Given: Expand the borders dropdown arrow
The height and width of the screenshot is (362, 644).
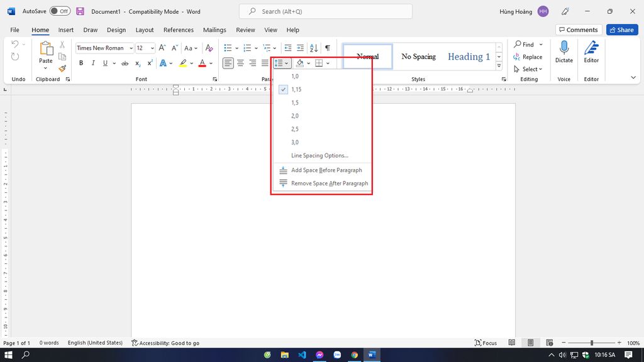Looking at the screenshot, I should [328, 63].
